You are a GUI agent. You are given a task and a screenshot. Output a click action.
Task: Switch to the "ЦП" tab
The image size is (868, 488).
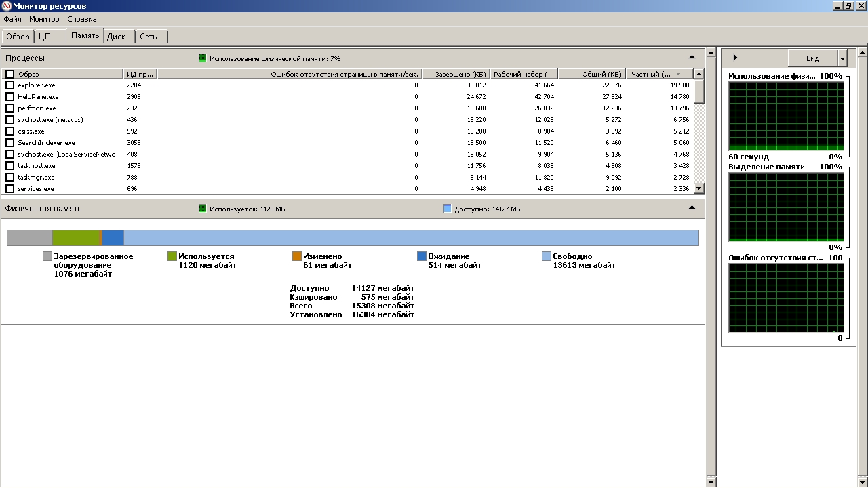click(45, 37)
